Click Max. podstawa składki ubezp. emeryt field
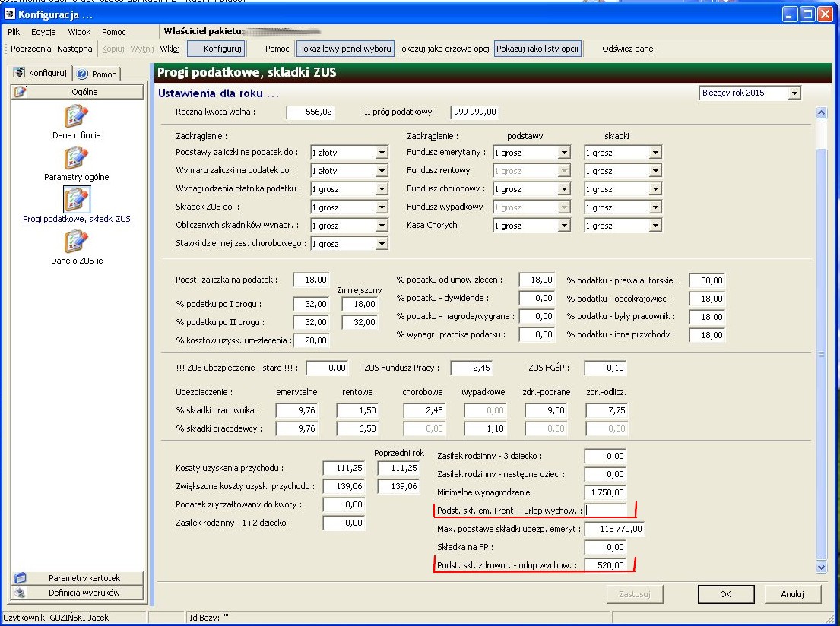840x626 pixels. click(x=615, y=529)
